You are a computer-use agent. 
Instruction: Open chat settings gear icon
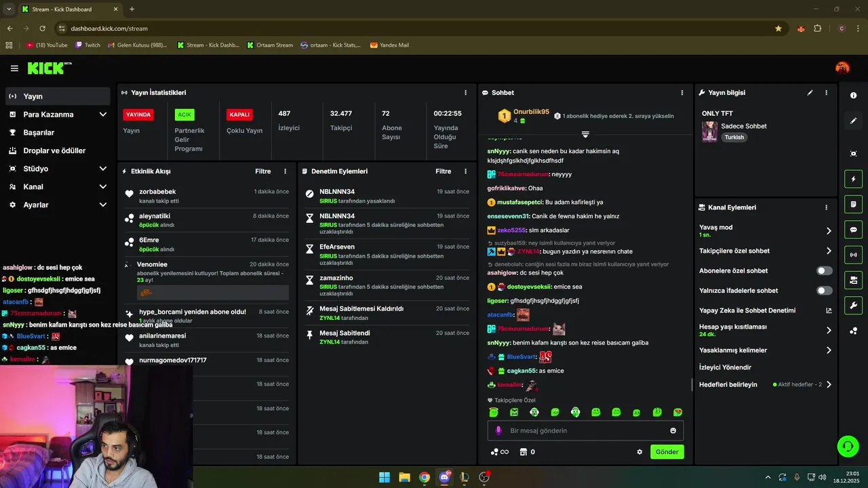(x=639, y=452)
